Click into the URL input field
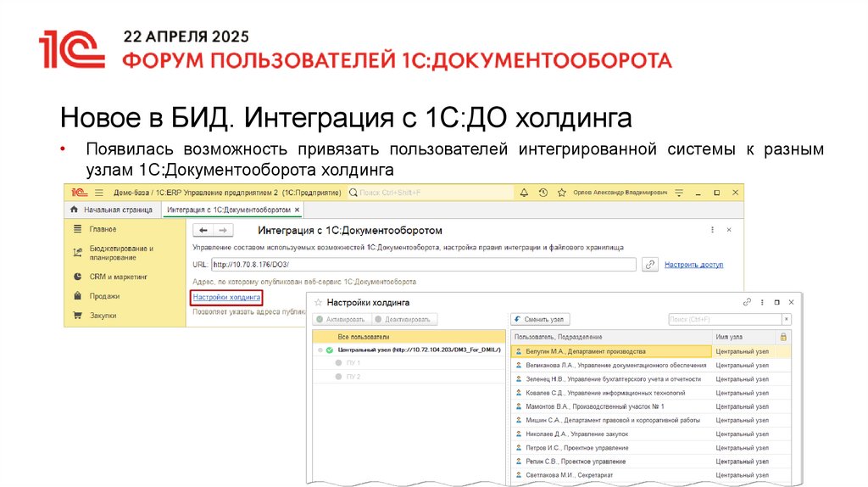The height and width of the screenshot is (487, 868). click(424, 265)
